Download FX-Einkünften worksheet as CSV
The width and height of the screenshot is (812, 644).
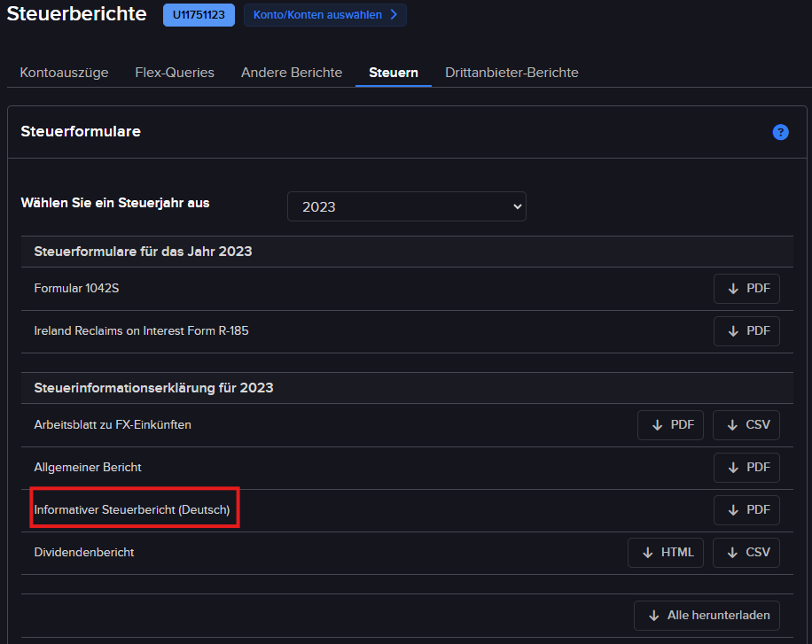746,425
